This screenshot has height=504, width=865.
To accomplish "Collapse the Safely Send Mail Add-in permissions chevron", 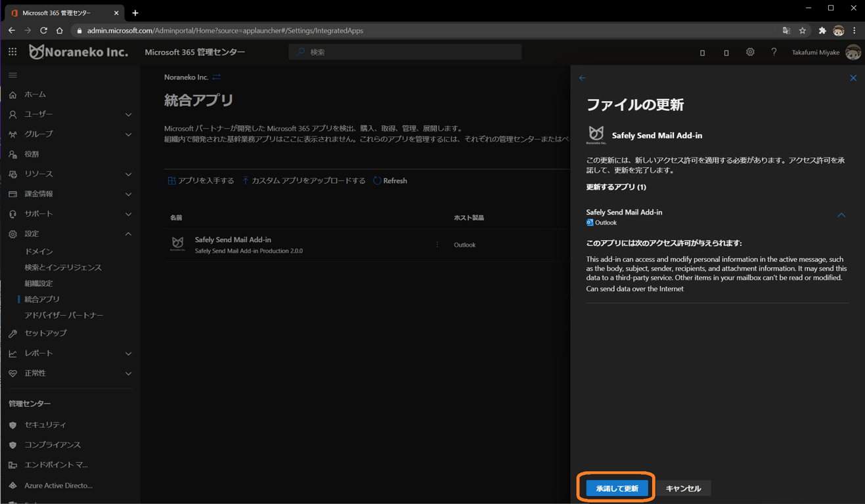I will (841, 215).
